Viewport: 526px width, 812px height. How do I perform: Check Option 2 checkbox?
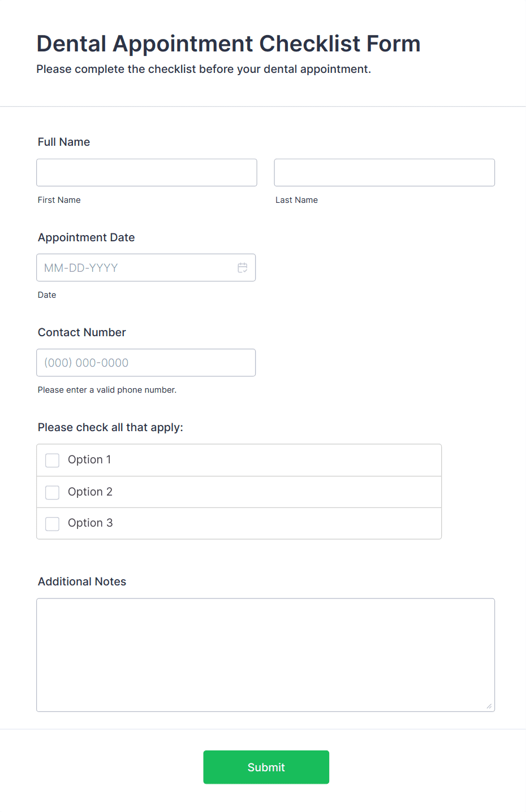[52, 492]
